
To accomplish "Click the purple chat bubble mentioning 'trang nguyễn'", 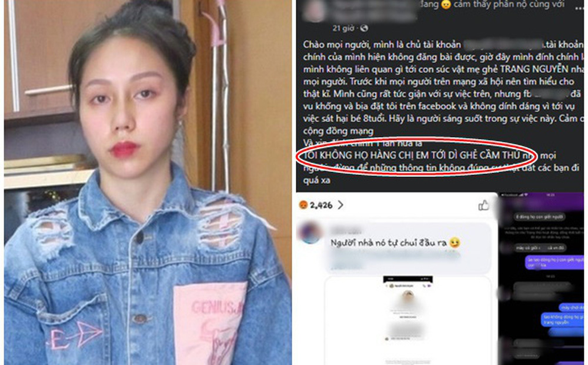I will click(563, 320).
